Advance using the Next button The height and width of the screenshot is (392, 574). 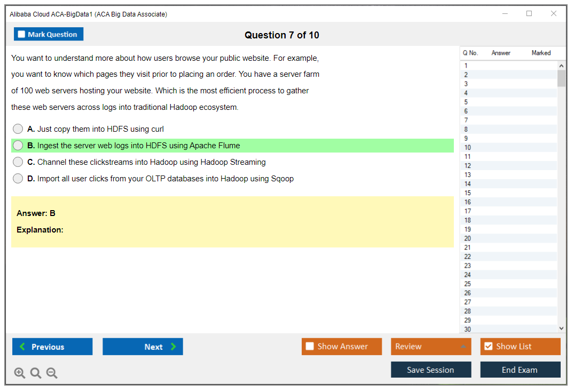(x=143, y=347)
